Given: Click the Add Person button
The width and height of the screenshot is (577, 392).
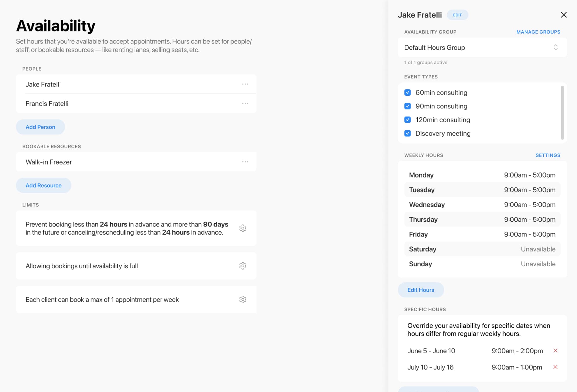Looking at the screenshot, I should (x=40, y=127).
